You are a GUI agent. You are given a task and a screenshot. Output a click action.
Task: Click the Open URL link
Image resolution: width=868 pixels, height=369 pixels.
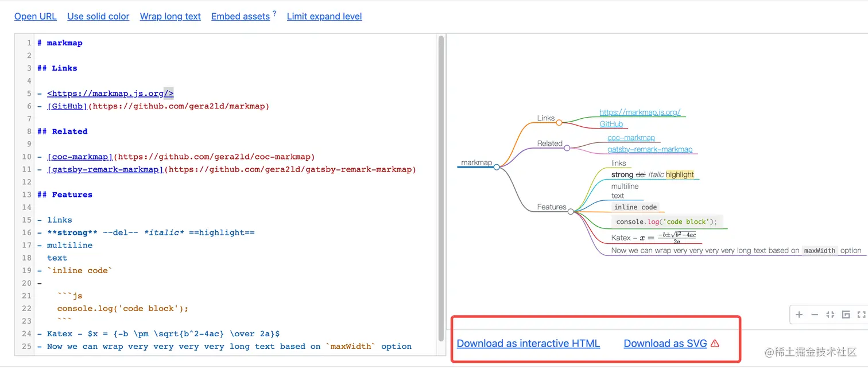[36, 16]
